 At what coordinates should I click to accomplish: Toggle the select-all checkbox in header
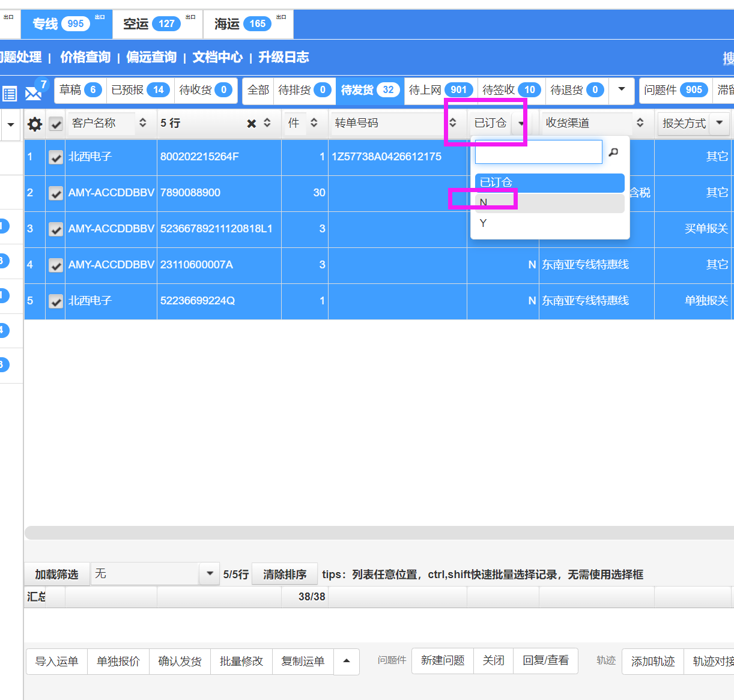(56, 124)
